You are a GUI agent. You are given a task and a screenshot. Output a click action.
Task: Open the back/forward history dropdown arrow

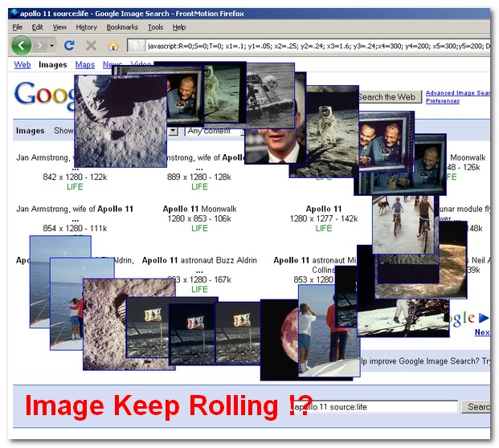(51, 46)
